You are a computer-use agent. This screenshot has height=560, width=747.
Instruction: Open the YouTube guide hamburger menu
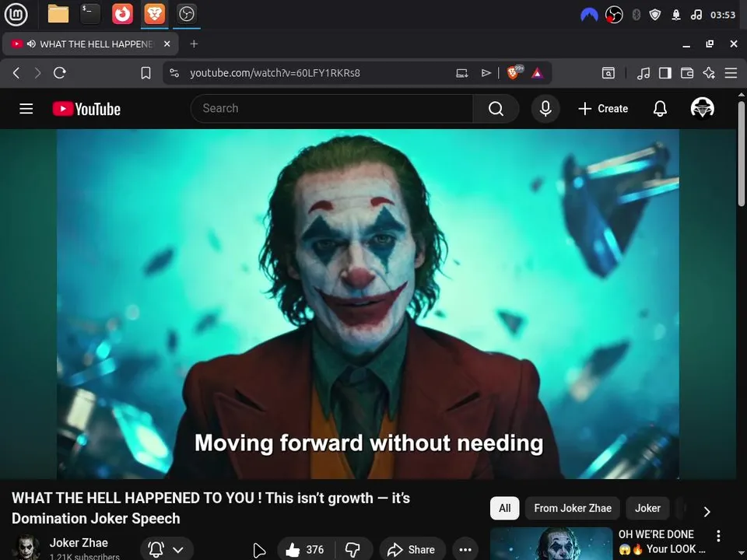point(26,109)
